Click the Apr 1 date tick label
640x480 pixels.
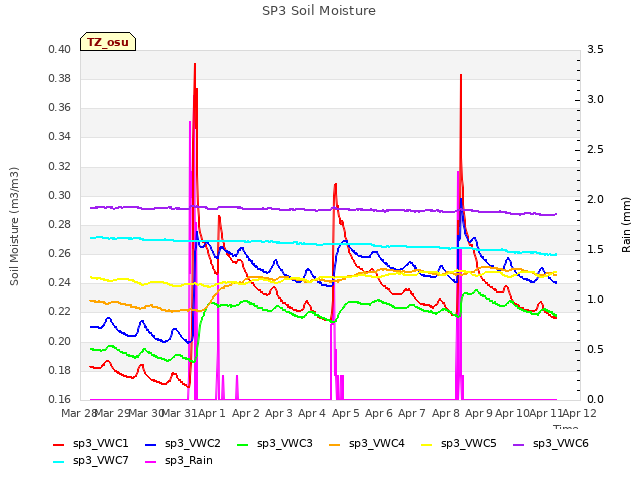point(212,413)
